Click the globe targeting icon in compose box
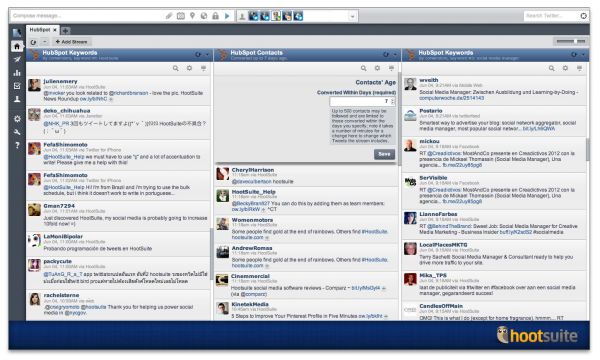This screenshot has height=360, width=600. click(204, 16)
